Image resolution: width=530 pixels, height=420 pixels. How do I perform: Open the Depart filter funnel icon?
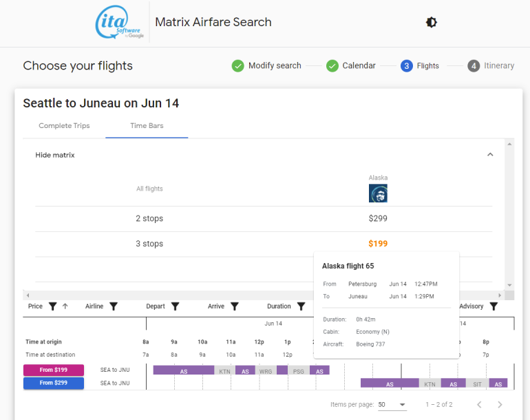tap(175, 306)
